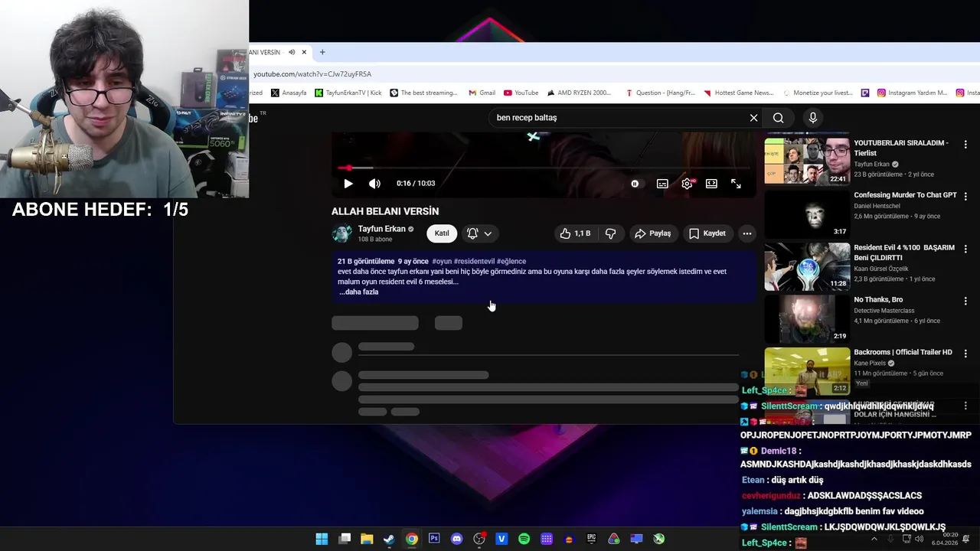Open #residentevil hashtag link
The height and width of the screenshot is (551, 980).
tap(474, 262)
